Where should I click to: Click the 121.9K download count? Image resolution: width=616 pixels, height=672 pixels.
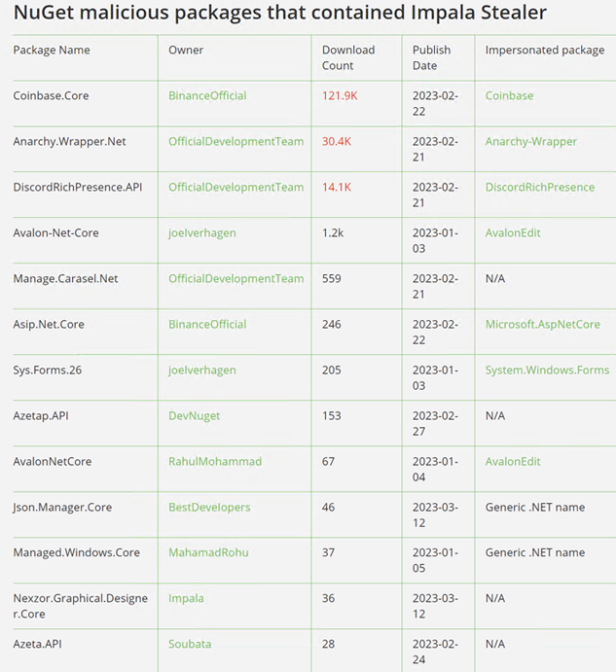click(x=340, y=96)
